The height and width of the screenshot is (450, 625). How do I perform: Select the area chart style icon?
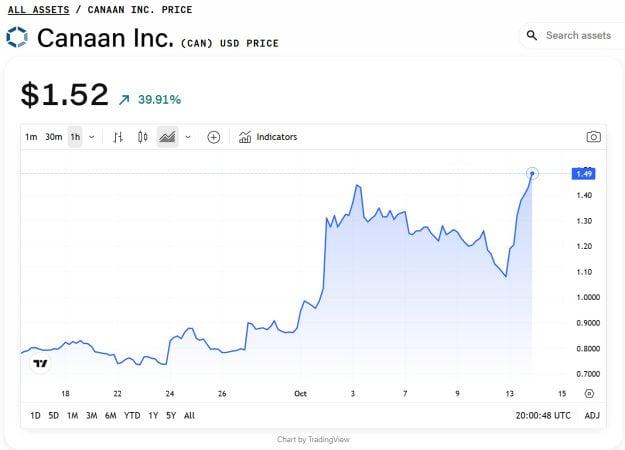coord(167,137)
